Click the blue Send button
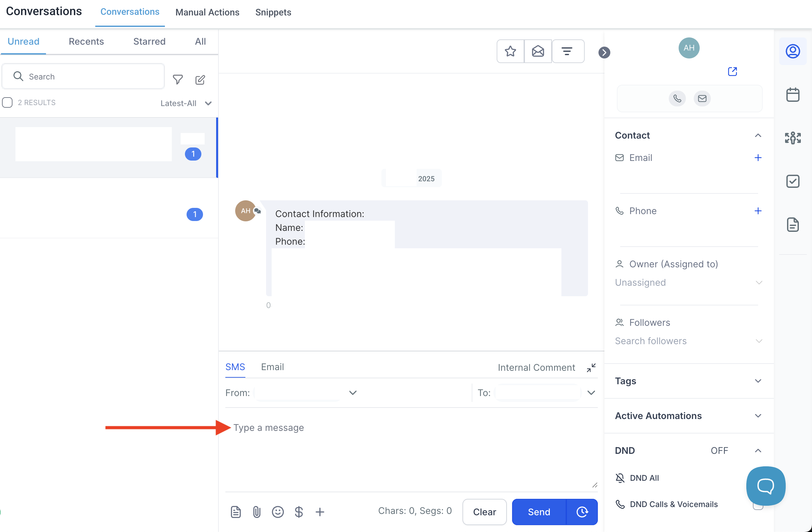This screenshot has height=532, width=812. [539, 512]
